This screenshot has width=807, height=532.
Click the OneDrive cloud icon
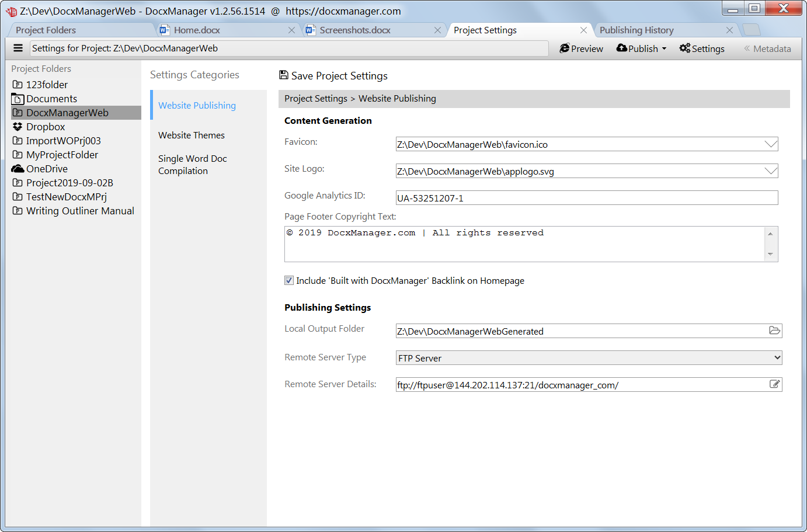(x=17, y=168)
